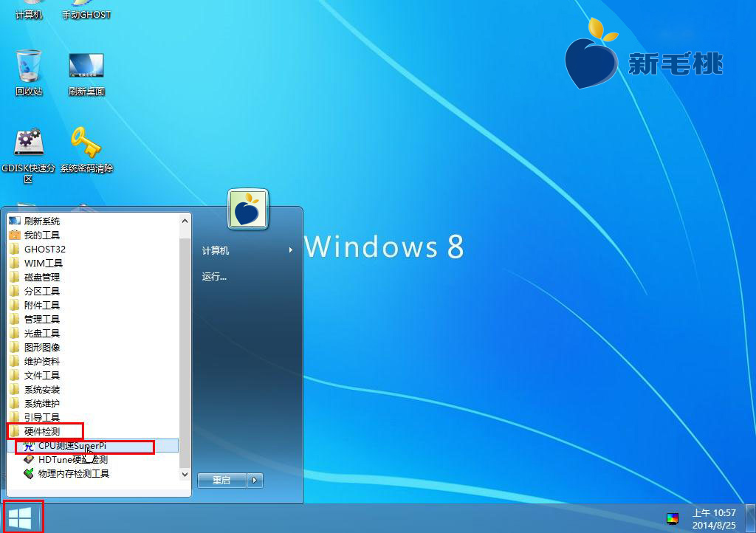756x533 pixels.
Task: Open the 系统安装 folder
Action: coord(92,389)
